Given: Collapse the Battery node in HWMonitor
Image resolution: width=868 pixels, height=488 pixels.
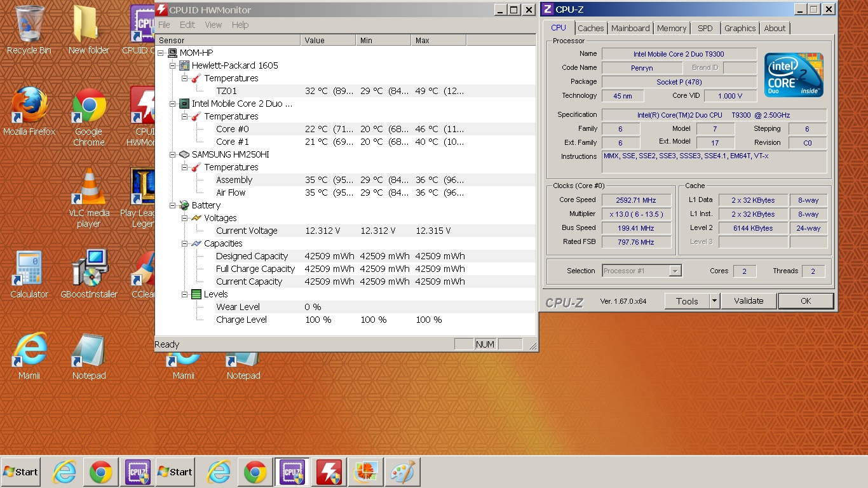Looking at the screenshot, I should pyautogui.click(x=172, y=205).
